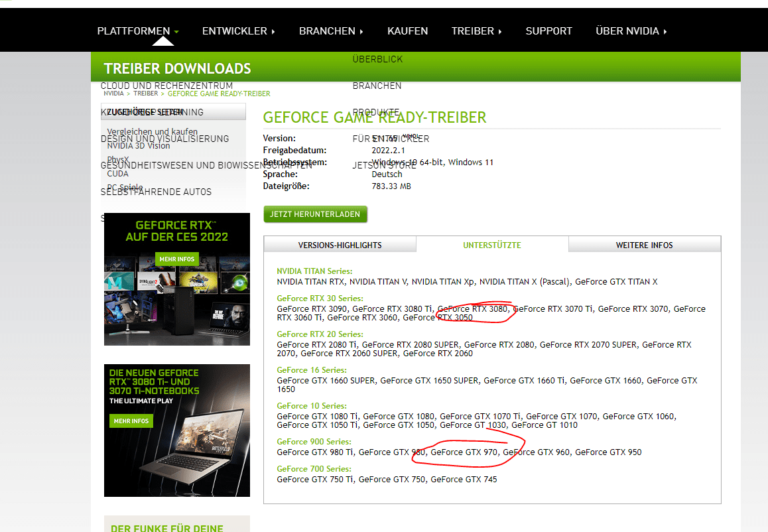The height and width of the screenshot is (532, 768).
Task: Choose PRODUKTE from the dropdown list
Action: 375,112
